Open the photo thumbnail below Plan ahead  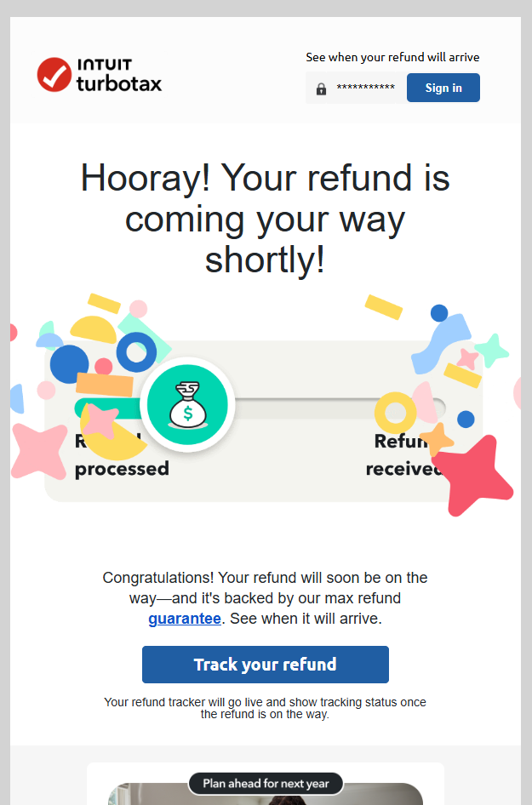266,794
